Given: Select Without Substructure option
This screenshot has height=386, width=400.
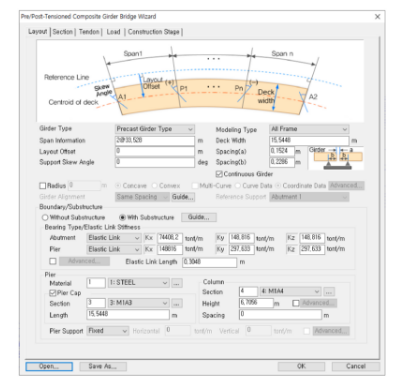Looking at the screenshot, I should tap(45, 217).
